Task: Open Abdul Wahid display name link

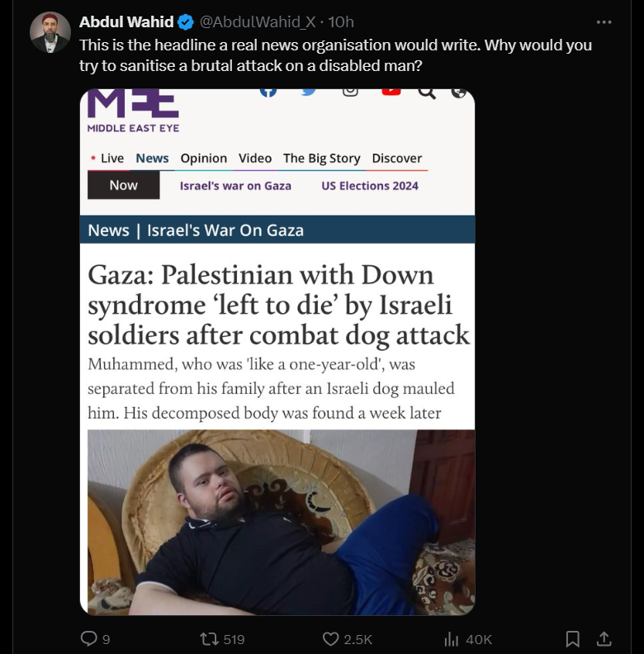Action: click(x=126, y=22)
